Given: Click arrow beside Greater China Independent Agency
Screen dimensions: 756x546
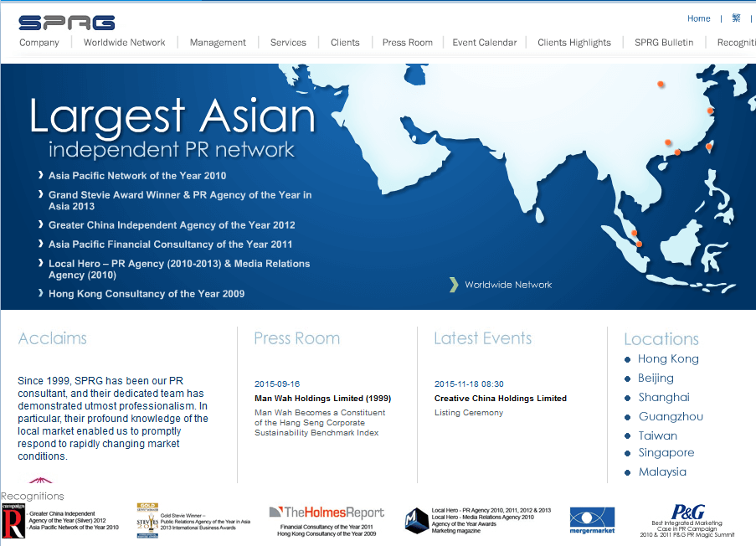Looking at the screenshot, I should click(x=41, y=224).
